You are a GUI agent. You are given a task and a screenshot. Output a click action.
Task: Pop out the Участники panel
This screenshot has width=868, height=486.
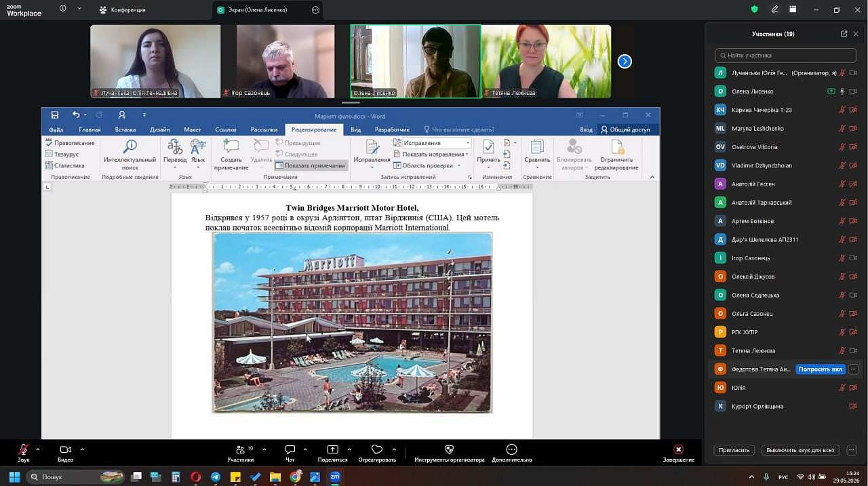[x=844, y=34]
